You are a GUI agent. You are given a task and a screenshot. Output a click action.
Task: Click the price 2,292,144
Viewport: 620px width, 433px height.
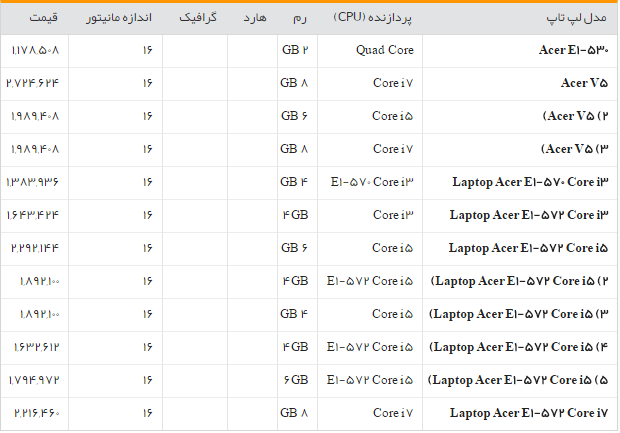(x=35, y=248)
